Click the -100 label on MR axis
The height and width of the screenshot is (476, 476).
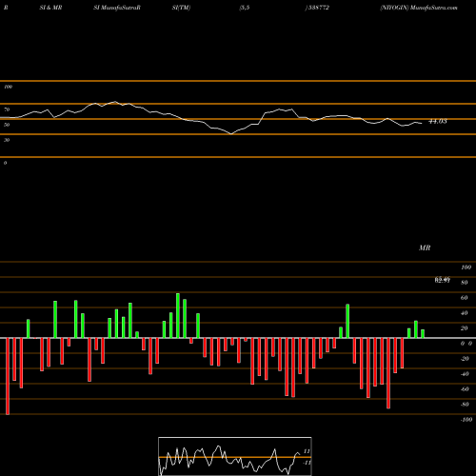click(x=466, y=420)
